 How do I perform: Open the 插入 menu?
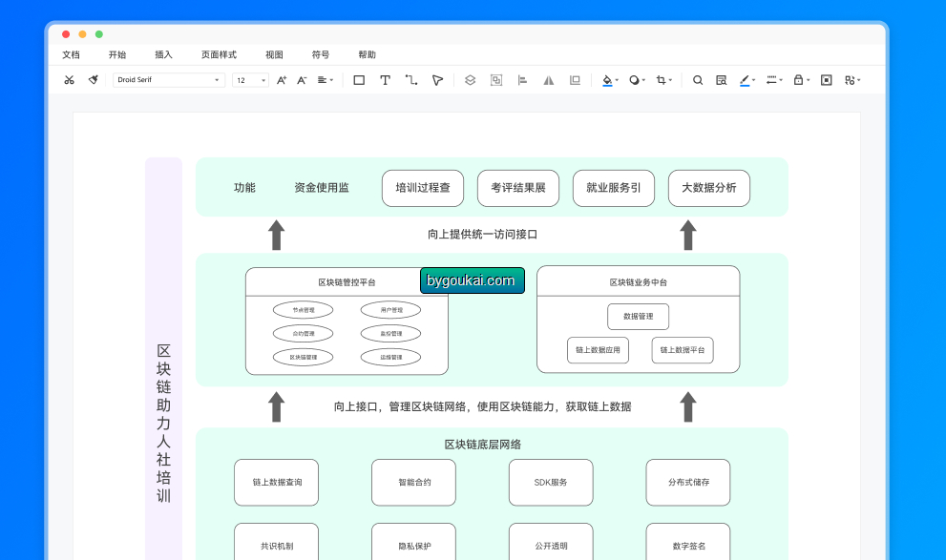pyautogui.click(x=163, y=54)
